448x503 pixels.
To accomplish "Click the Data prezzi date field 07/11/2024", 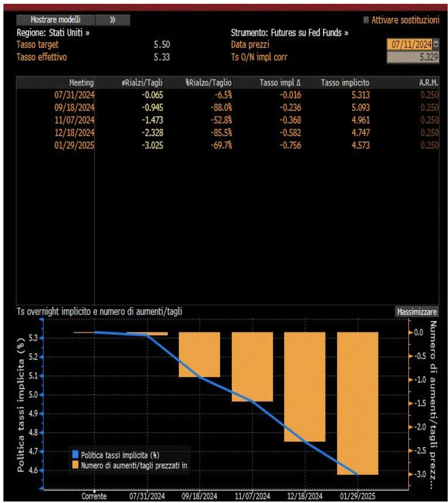I will coord(409,44).
